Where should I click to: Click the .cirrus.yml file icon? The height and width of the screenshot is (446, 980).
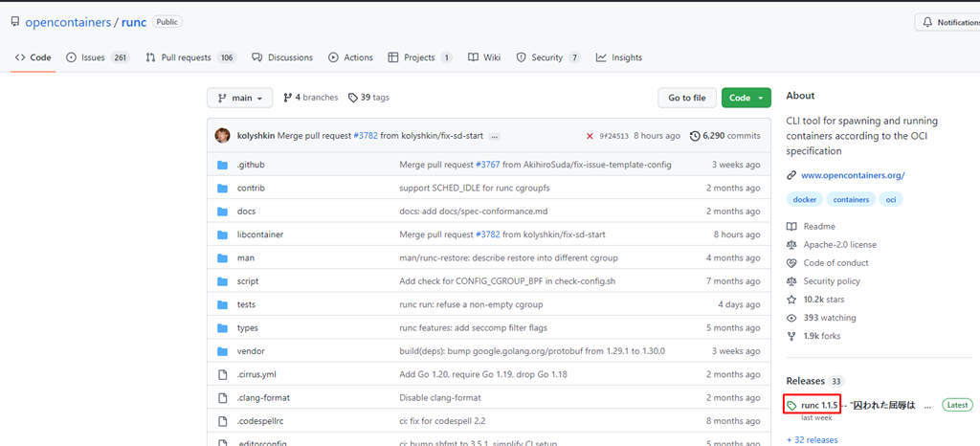point(223,374)
